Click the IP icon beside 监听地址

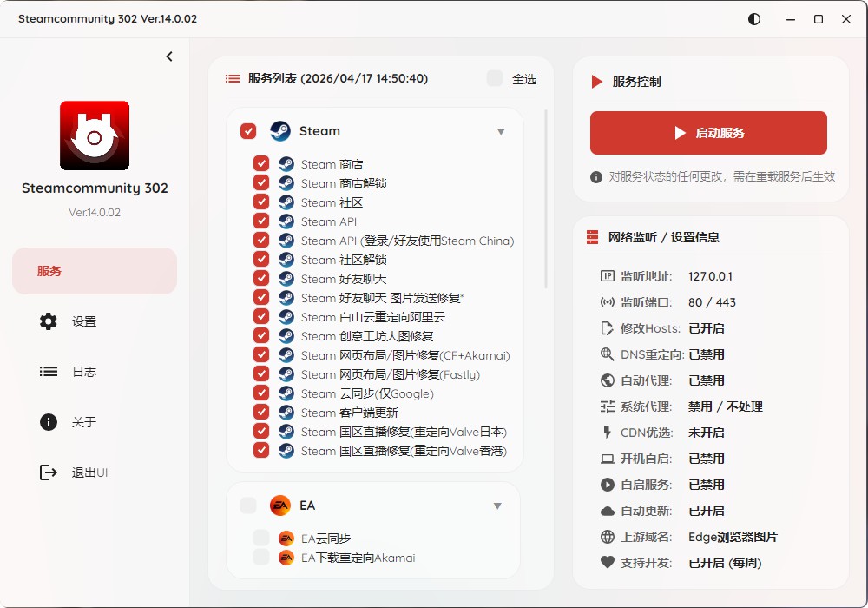(x=608, y=275)
